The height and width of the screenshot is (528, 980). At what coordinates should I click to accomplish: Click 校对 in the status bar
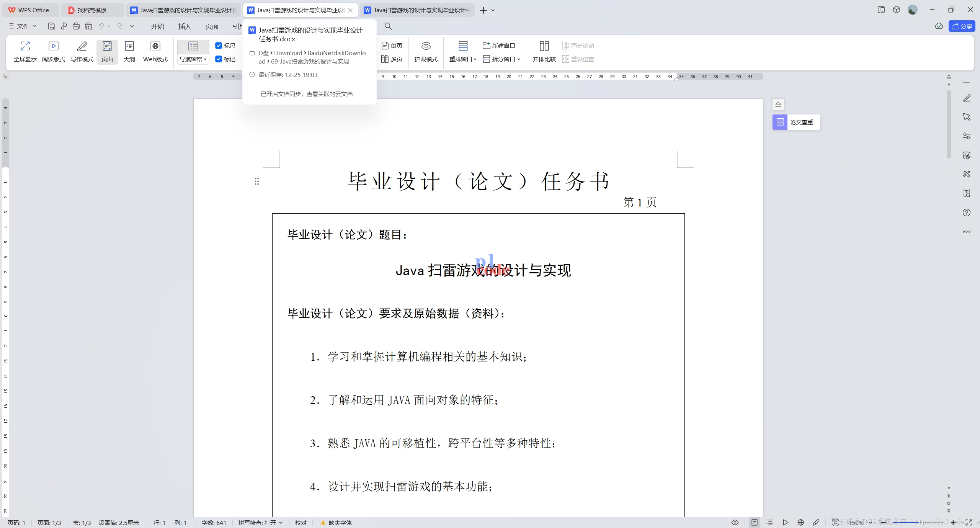(x=301, y=523)
